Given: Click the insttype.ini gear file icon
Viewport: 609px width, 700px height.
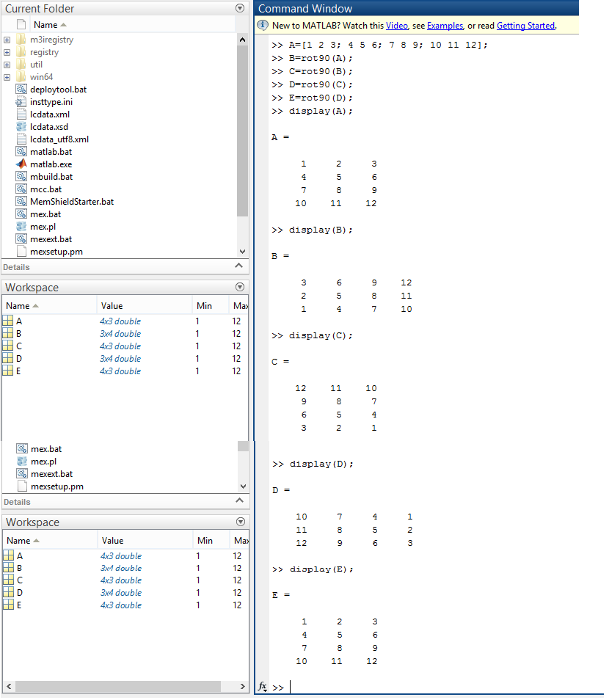Looking at the screenshot, I should 21,102.
